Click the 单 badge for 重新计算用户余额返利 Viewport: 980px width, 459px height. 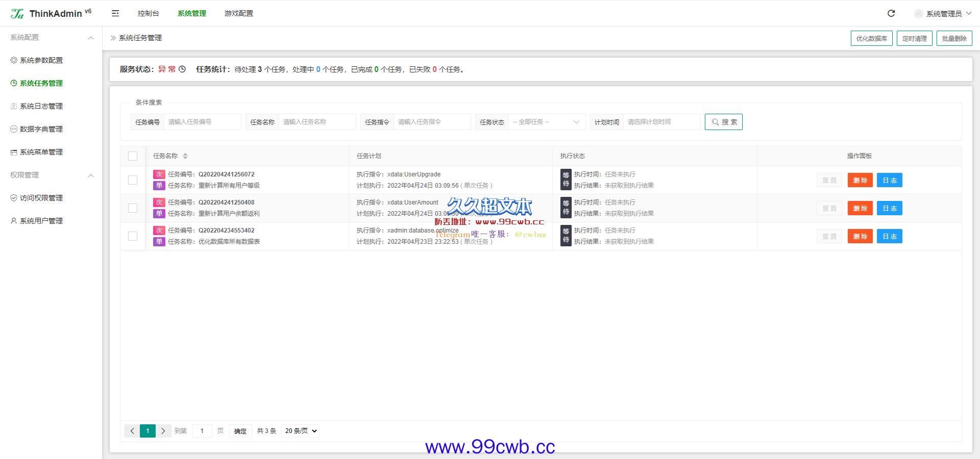[159, 214]
